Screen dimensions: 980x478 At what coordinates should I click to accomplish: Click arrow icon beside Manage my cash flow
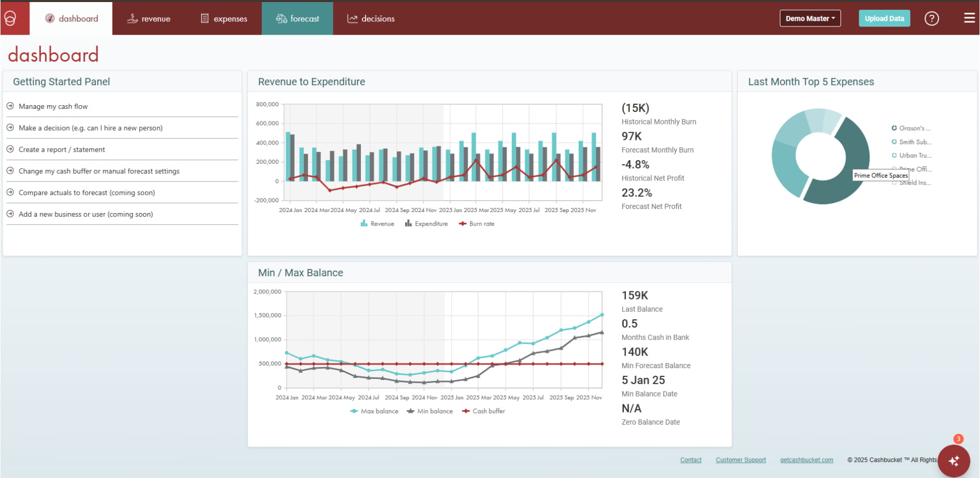pos(10,106)
